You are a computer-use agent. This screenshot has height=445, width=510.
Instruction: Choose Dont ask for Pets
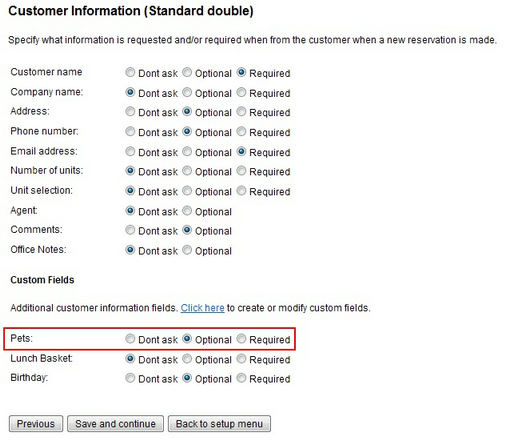click(x=130, y=339)
